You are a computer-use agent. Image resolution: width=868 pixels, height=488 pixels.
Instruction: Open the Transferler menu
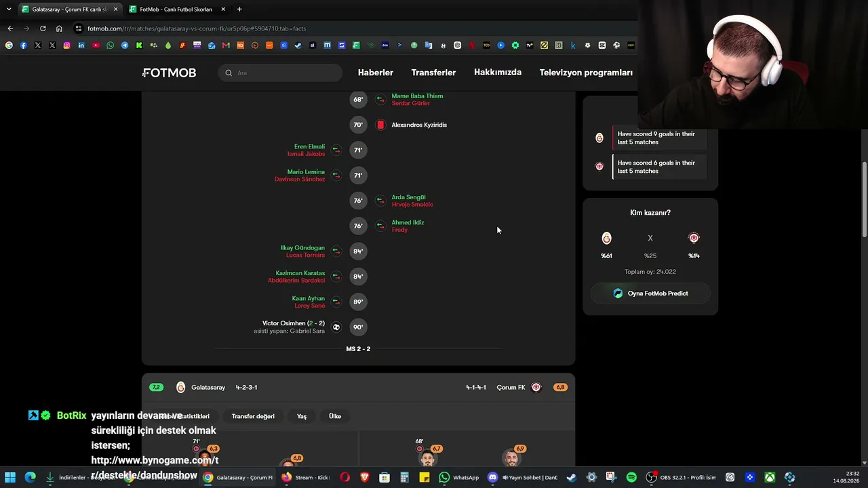pyautogui.click(x=433, y=73)
